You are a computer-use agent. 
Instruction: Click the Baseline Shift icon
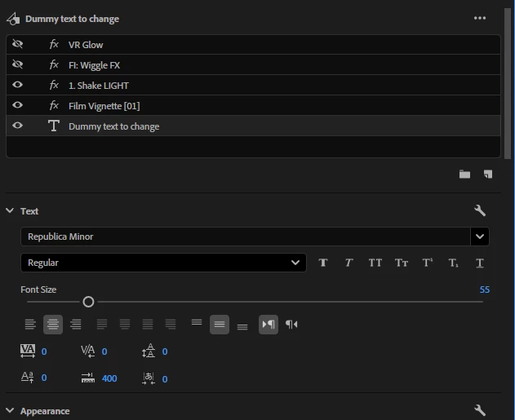pyautogui.click(x=27, y=378)
